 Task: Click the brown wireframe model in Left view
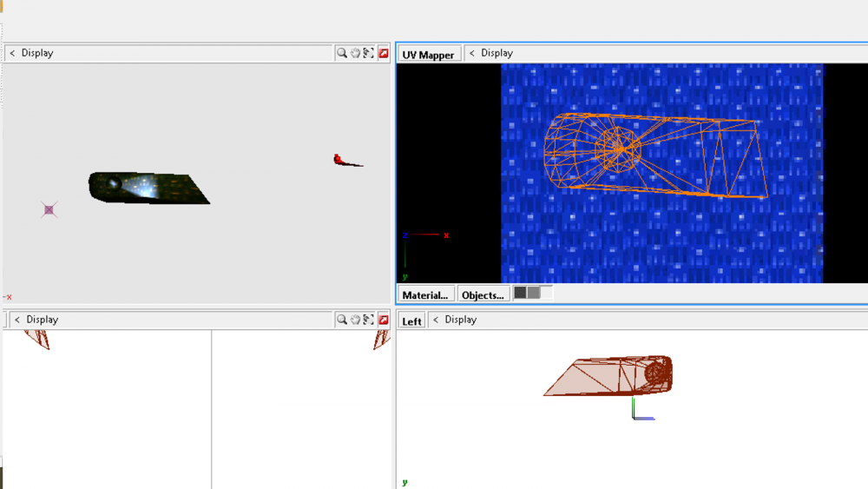(608, 375)
